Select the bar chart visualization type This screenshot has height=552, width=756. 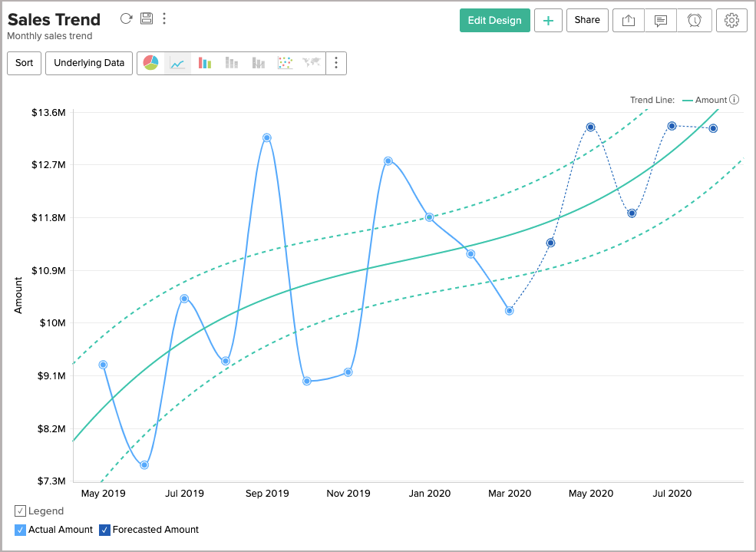(x=204, y=63)
